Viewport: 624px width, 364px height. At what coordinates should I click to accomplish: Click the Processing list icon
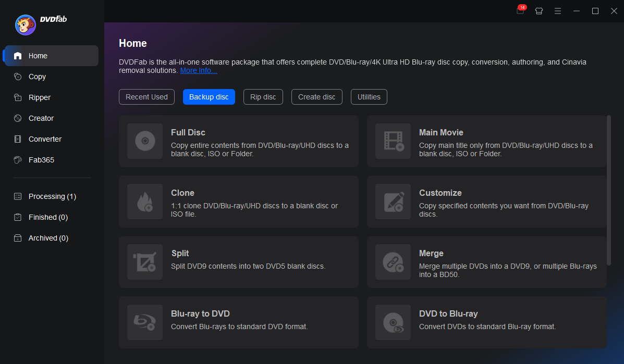(18, 196)
